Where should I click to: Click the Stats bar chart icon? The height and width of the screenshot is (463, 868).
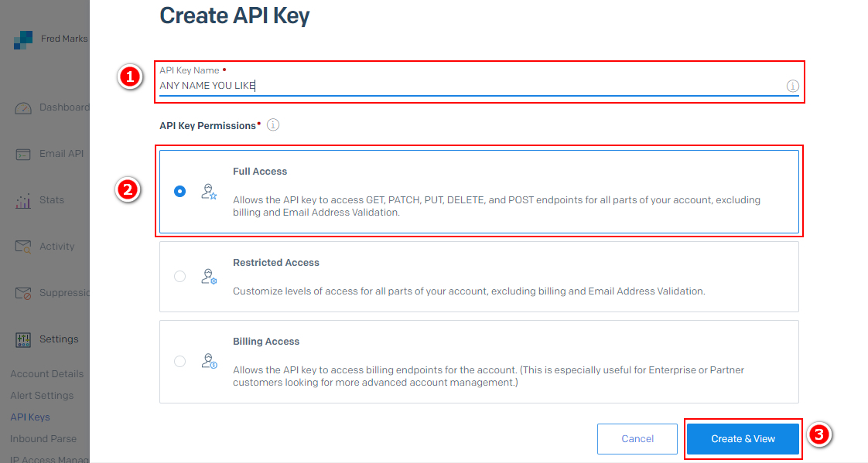pyautogui.click(x=23, y=201)
